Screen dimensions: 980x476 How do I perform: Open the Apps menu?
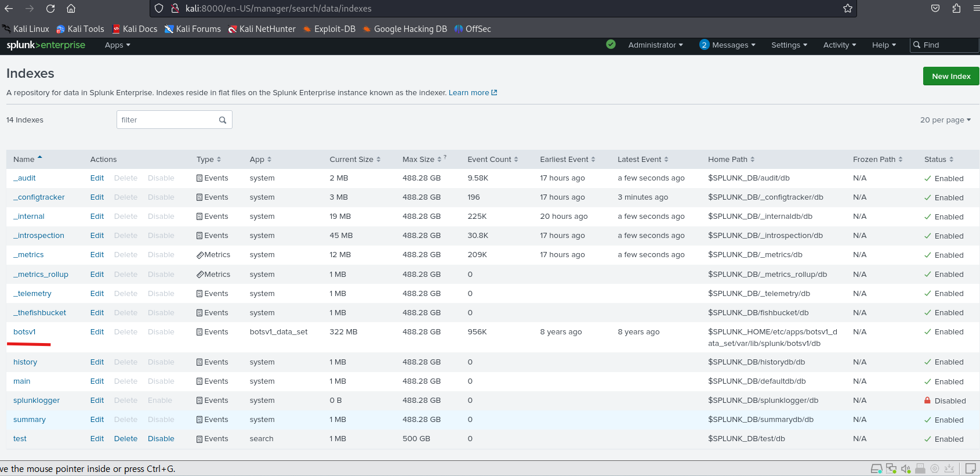coord(117,45)
